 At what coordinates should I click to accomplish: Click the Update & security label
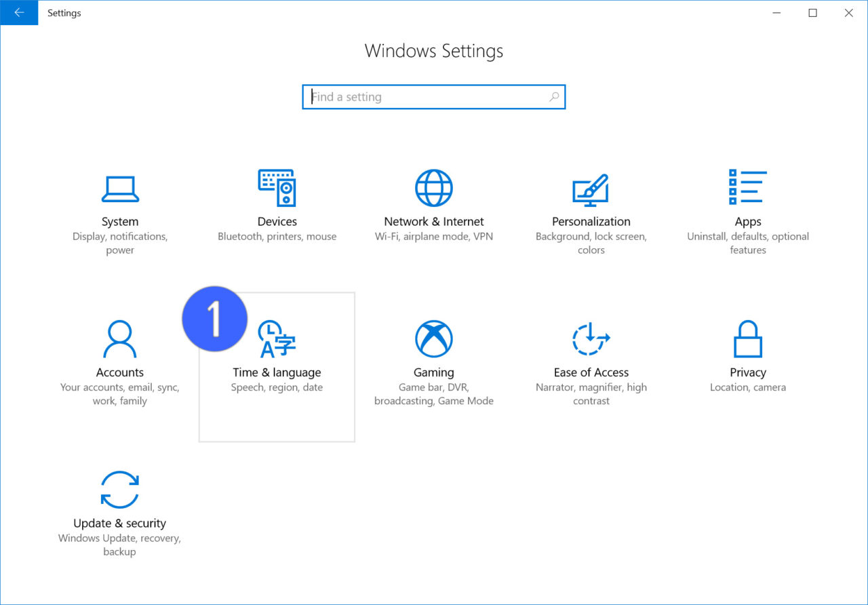(120, 523)
